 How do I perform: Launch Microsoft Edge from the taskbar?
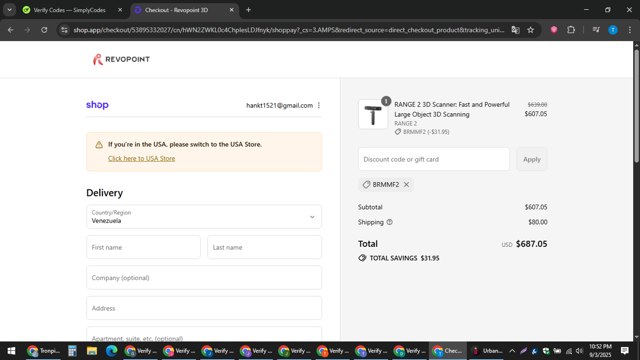pos(111,351)
